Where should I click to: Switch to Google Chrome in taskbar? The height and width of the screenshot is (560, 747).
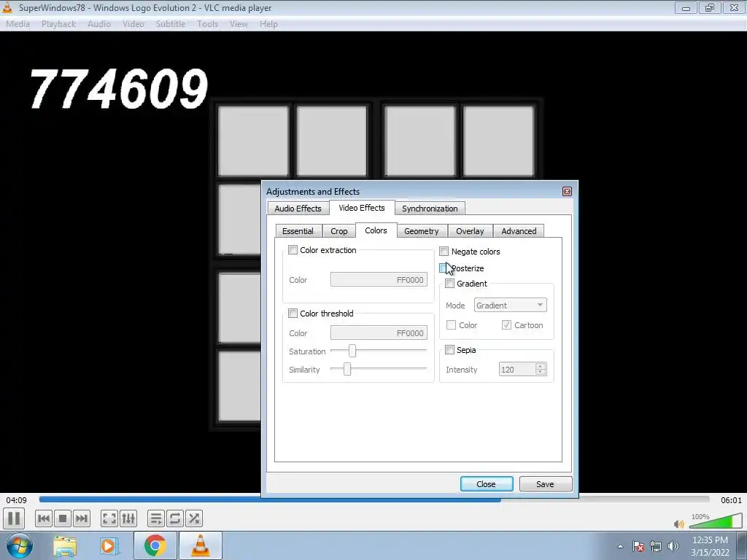click(x=155, y=545)
